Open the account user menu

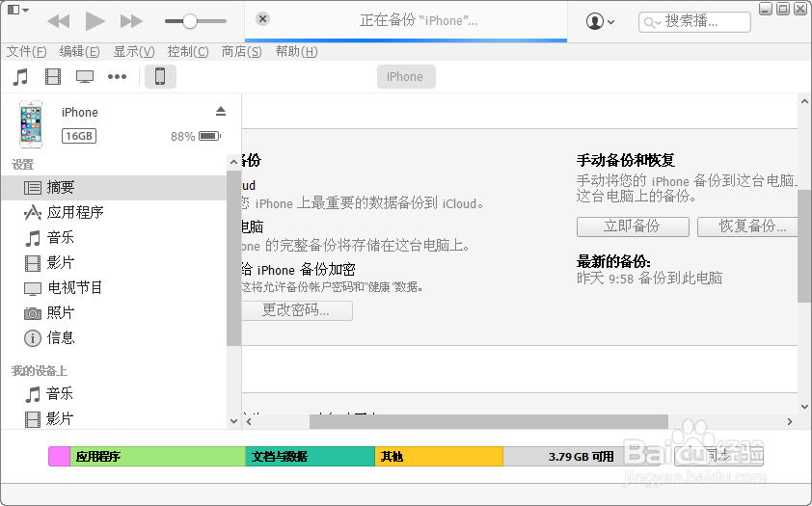[600, 22]
